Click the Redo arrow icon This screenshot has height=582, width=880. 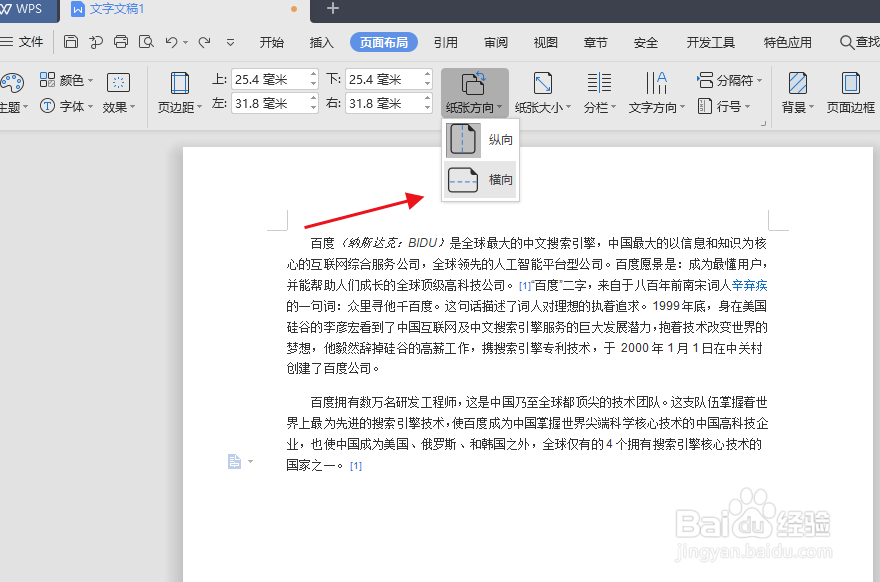click(205, 42)
